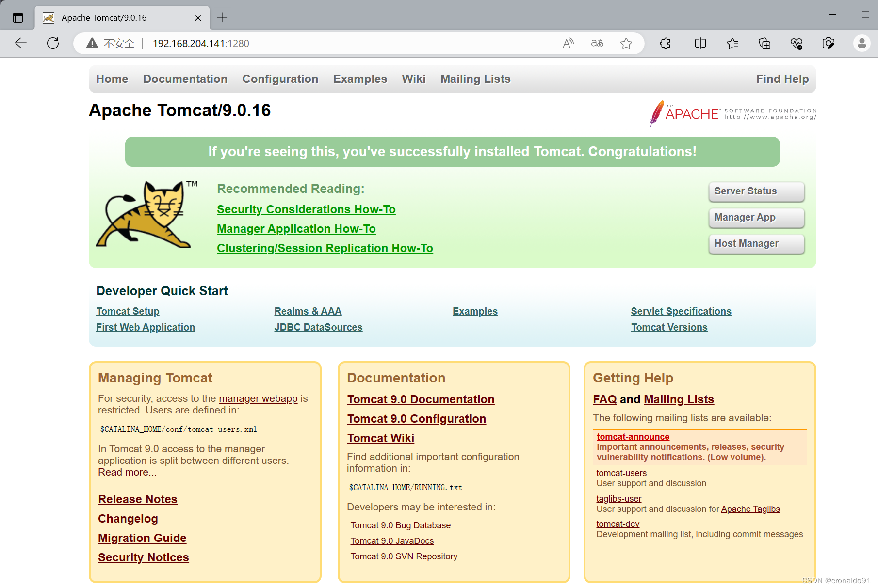
Task: Open the Apache Taglibs link
Action: click(750, 509)
